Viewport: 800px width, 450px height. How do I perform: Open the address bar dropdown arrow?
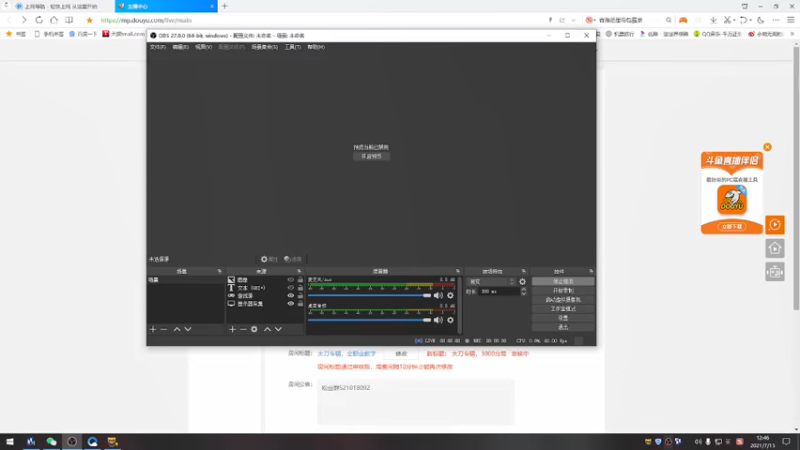(x=573, y=20)
